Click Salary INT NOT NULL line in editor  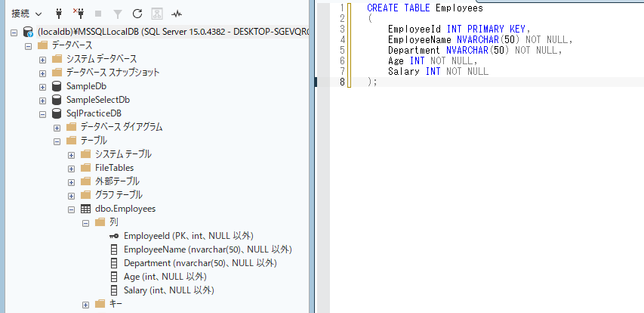point(438,72)
